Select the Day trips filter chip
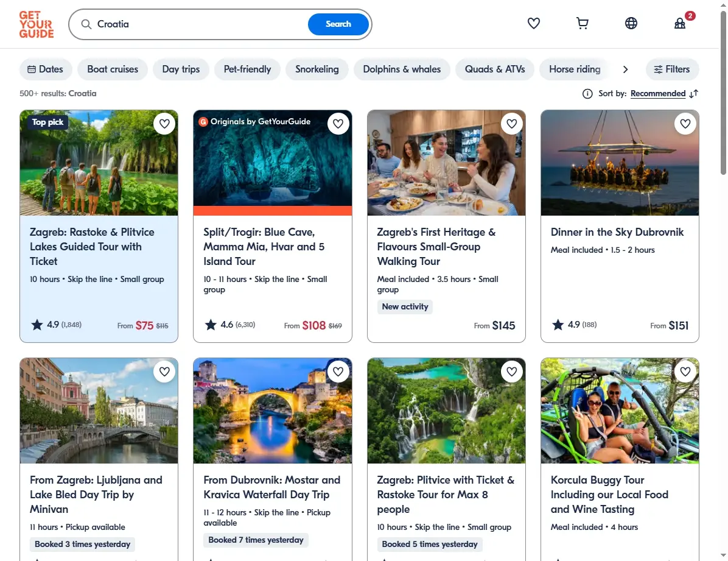This screenshot has width=728, height=561. tap(181, 69)
